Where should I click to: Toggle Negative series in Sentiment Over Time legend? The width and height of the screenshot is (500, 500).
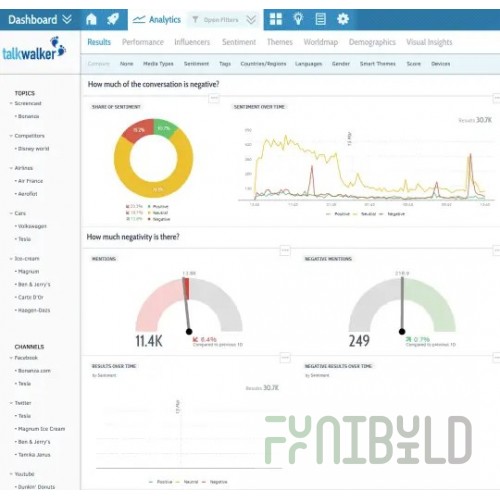[392, 214]
